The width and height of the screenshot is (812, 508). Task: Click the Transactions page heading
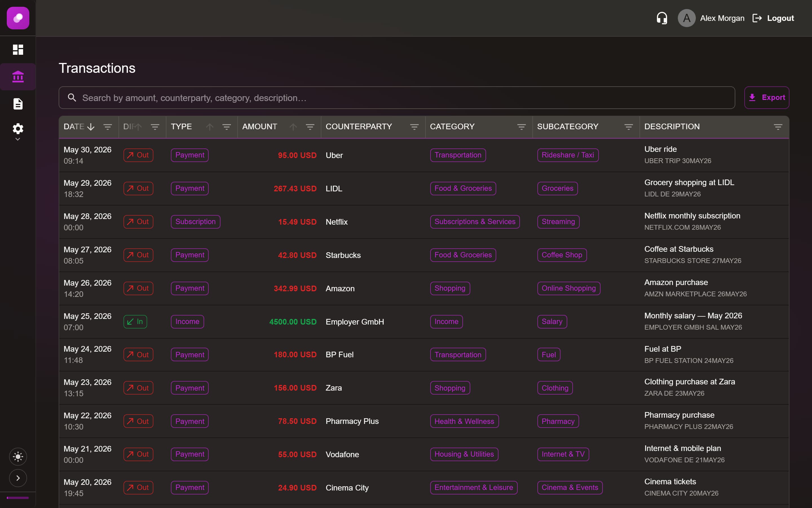(x=97, y=68)
